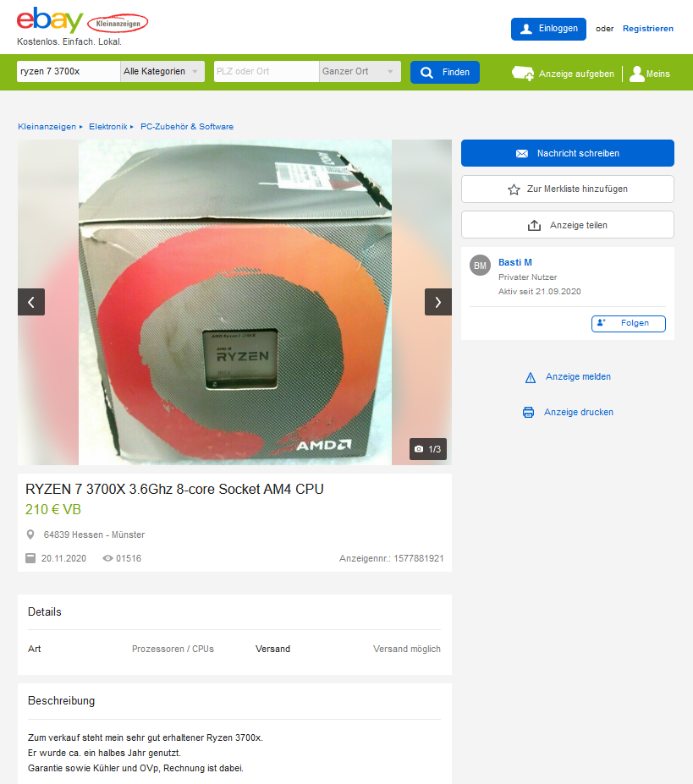
Task: Click the 1/3 image counter badge
Action: click(x=428, y=449)
